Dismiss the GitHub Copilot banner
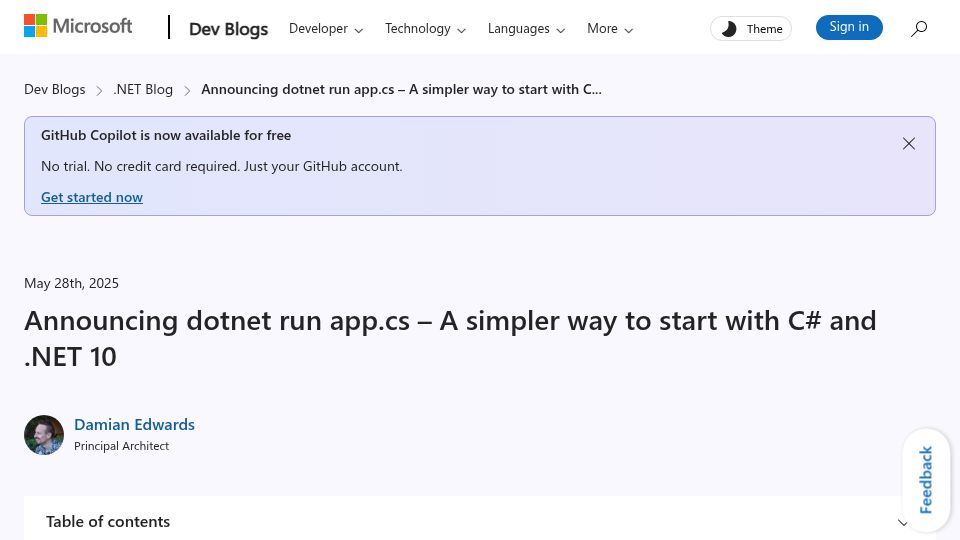960x540 pixels. point(909,144)
